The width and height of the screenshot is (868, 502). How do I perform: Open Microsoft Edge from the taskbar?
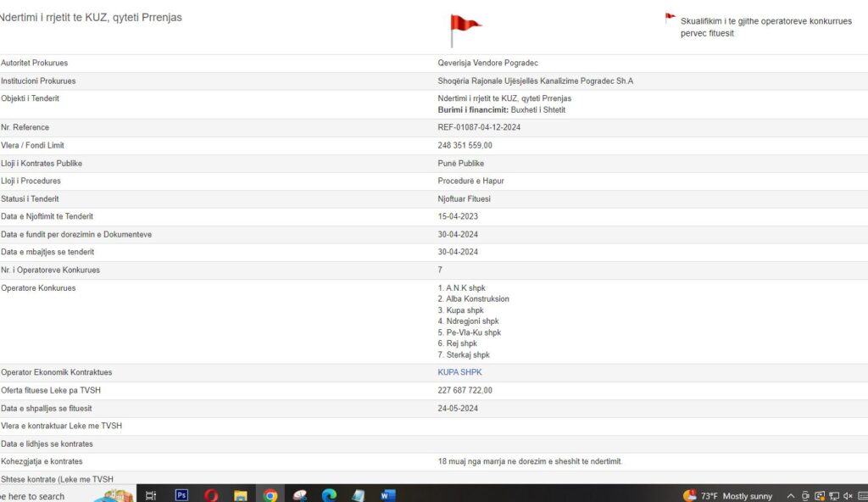tap(329, 495)
